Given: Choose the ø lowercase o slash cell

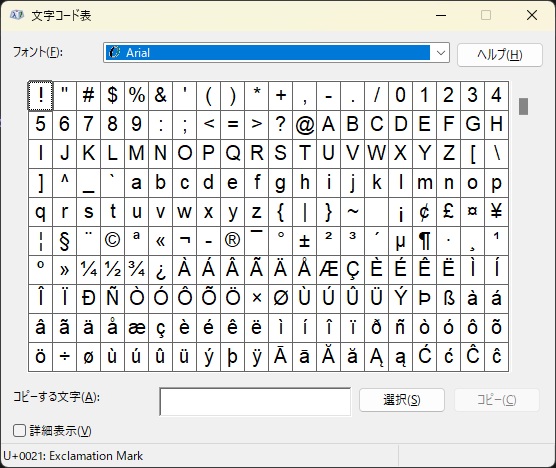Looking at the screenshot, I should coord(88,357).
